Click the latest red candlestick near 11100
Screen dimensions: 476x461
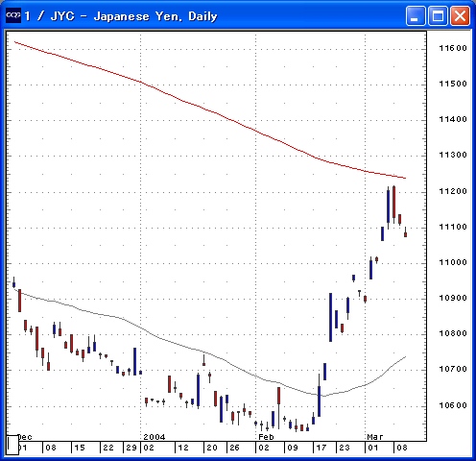point(405,234)
